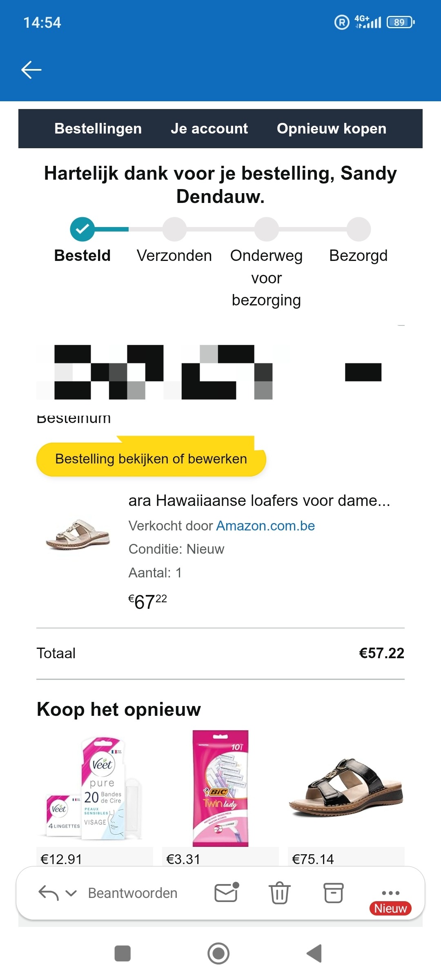Go back using the top-left arrow
441x980 pixels.
pyautogui.click(x=31, y=69)
